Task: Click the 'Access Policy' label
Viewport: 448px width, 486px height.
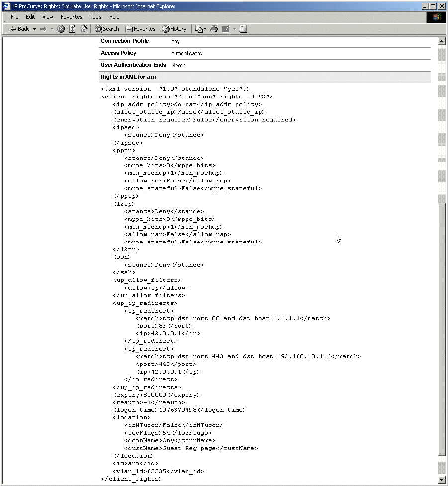Action: click(x=118, y=53)
